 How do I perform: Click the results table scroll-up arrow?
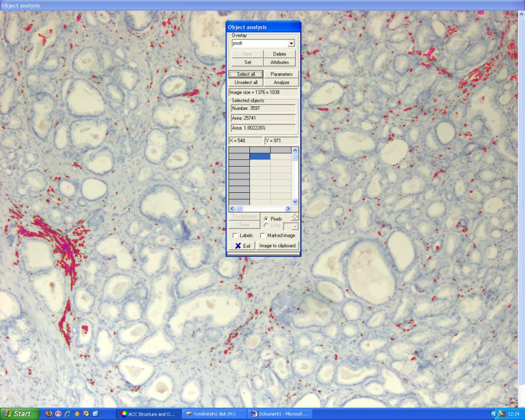295,150
